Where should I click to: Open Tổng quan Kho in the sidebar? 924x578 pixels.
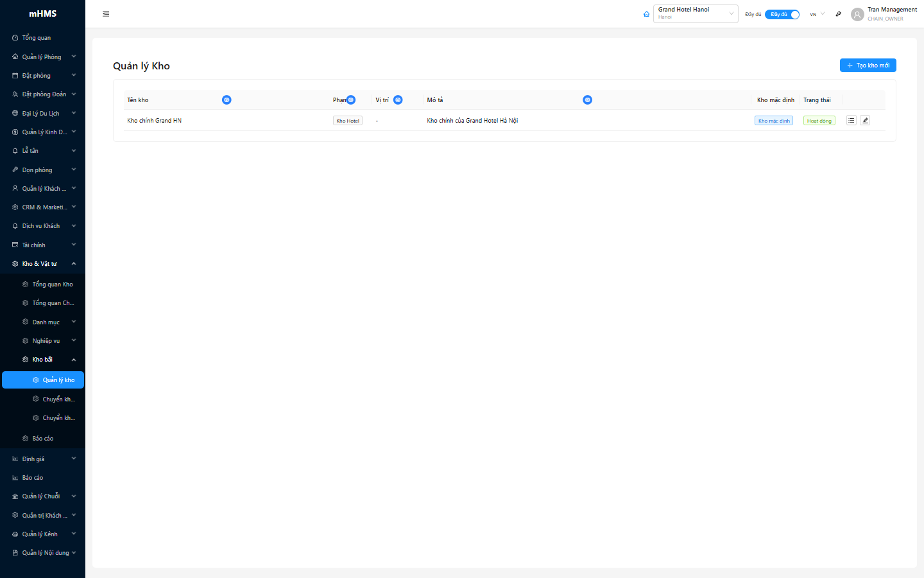[52, 284]
